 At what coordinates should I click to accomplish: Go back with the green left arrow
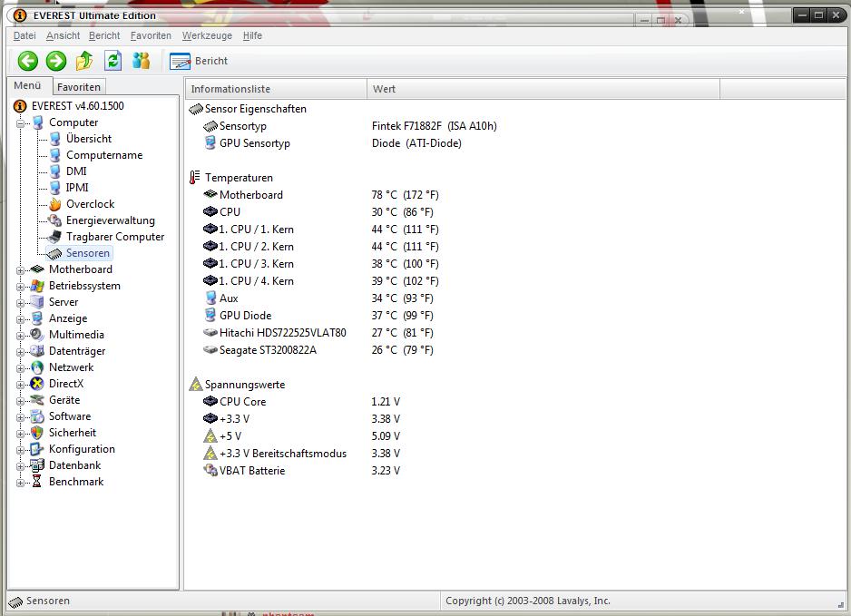[28, 61]
